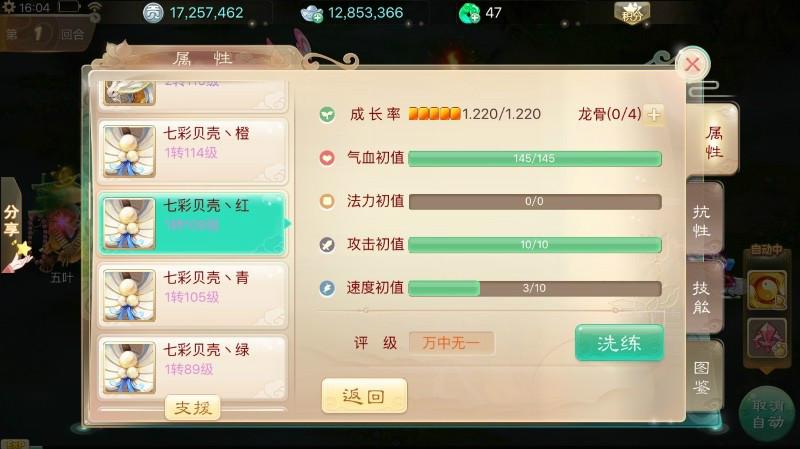This screenshot has width=800, height=449.
Task: Click the 洗练 button
Action: click(619, 343)
